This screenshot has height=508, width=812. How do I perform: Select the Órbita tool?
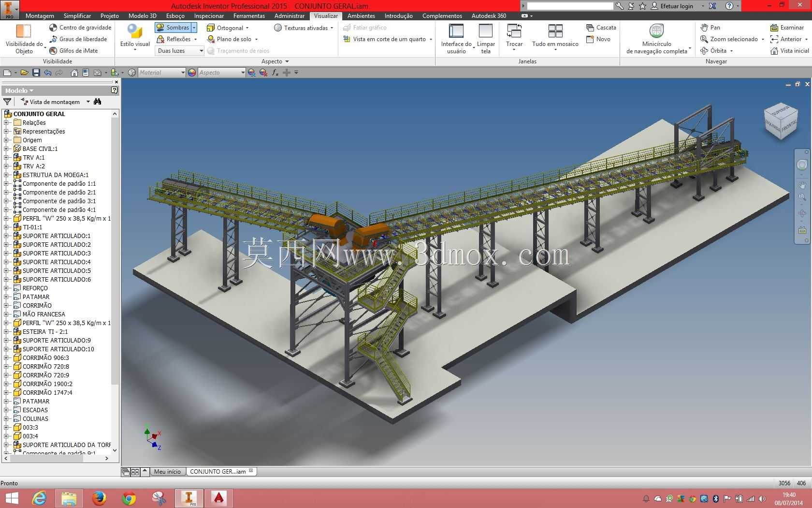coord(713,51)
